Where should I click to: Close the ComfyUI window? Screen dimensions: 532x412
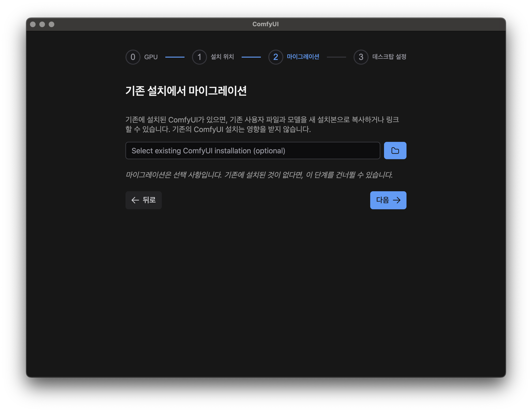(33, 24)
